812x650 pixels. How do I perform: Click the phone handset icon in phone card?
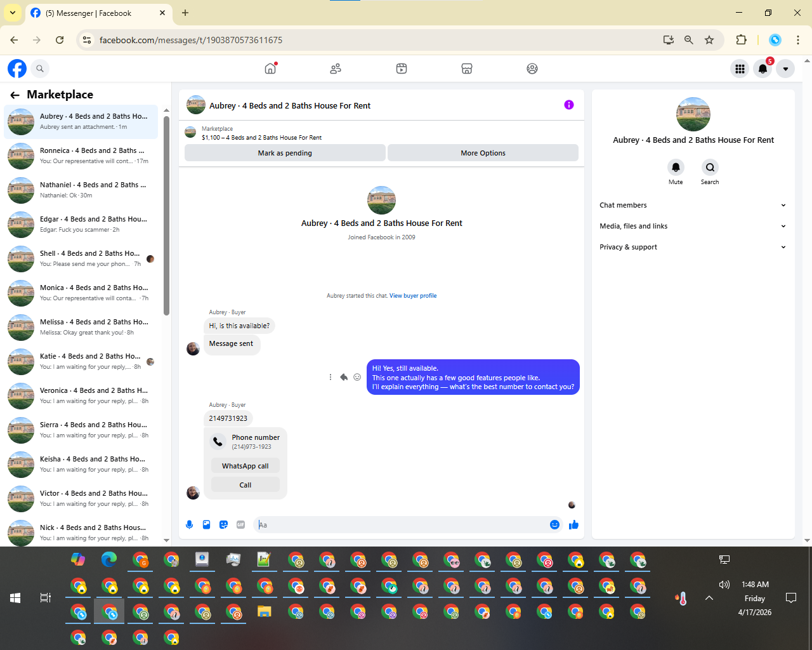[218, 442]
